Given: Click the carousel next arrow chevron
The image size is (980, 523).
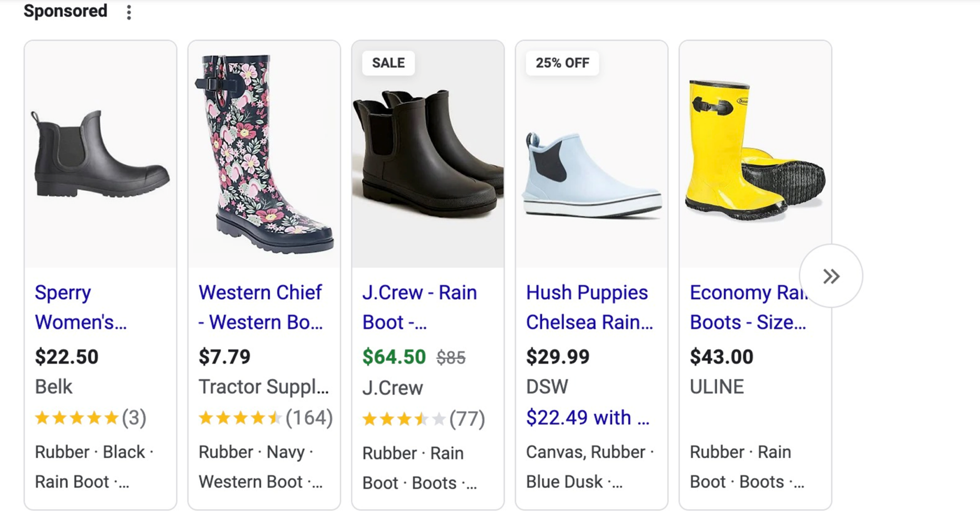Looking at the screenshot, I should (x=831, y=275).
